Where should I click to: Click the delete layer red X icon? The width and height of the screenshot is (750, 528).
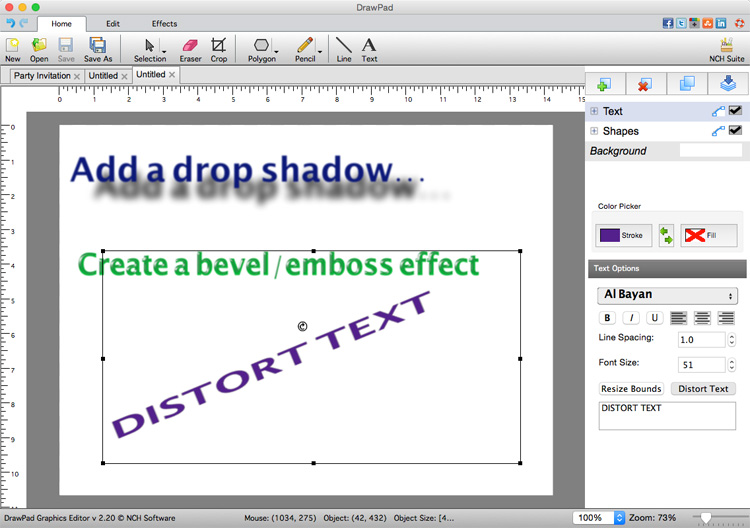click(646, 85)
